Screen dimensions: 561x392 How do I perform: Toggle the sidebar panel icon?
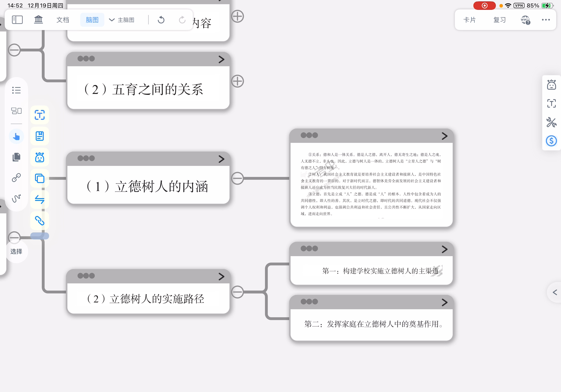click(17, 20)
